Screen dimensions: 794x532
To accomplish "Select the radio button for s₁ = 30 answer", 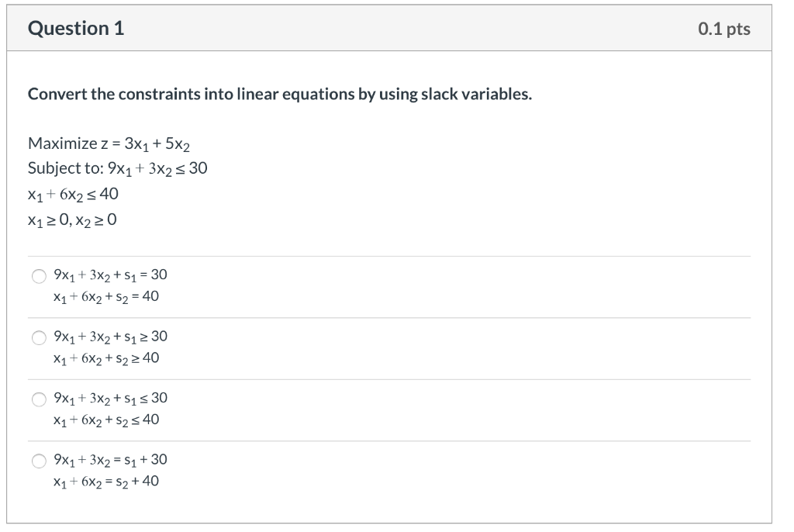I will 39,275.
